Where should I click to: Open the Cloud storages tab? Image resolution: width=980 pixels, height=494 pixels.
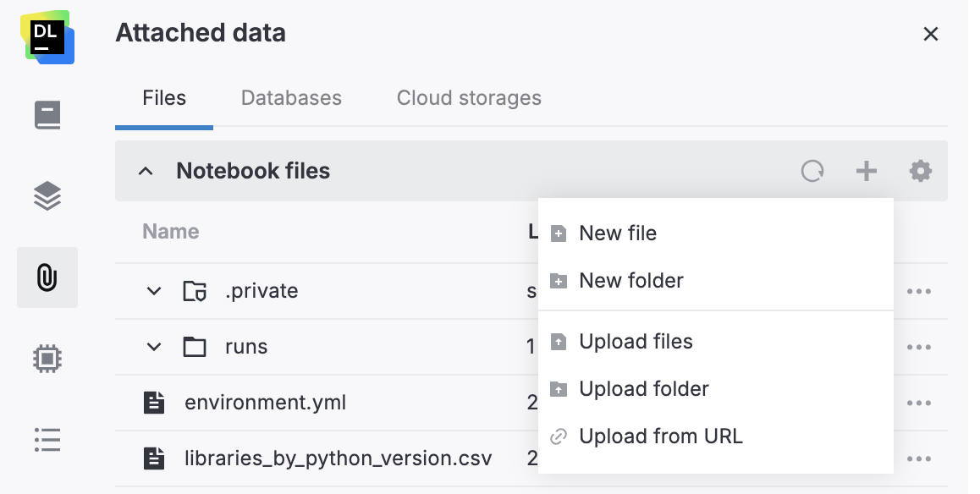(468, 97)
